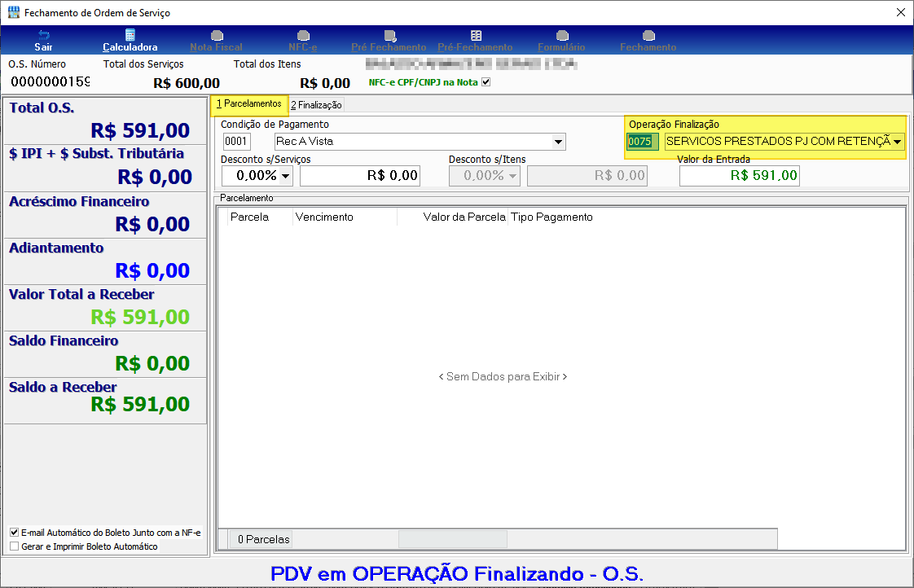This screenshot has width=914, height=588.
Task: Click the Nota Fiscal toolbar icon
Action: coord(217,36)
